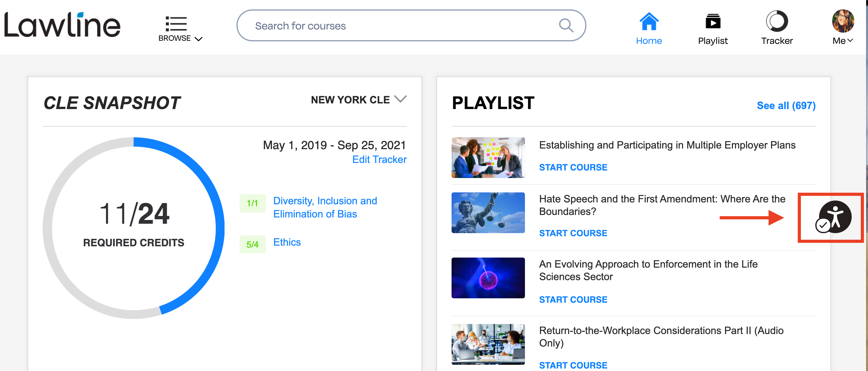Click the Lawline logo
Viewport: 868px width, 371px height.
[62, 25]
